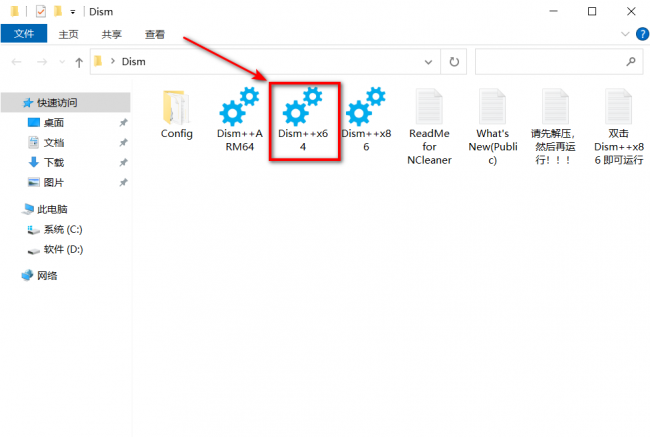Minimize the Dism window
Screen dimensions: 650x437
point(553,11)
